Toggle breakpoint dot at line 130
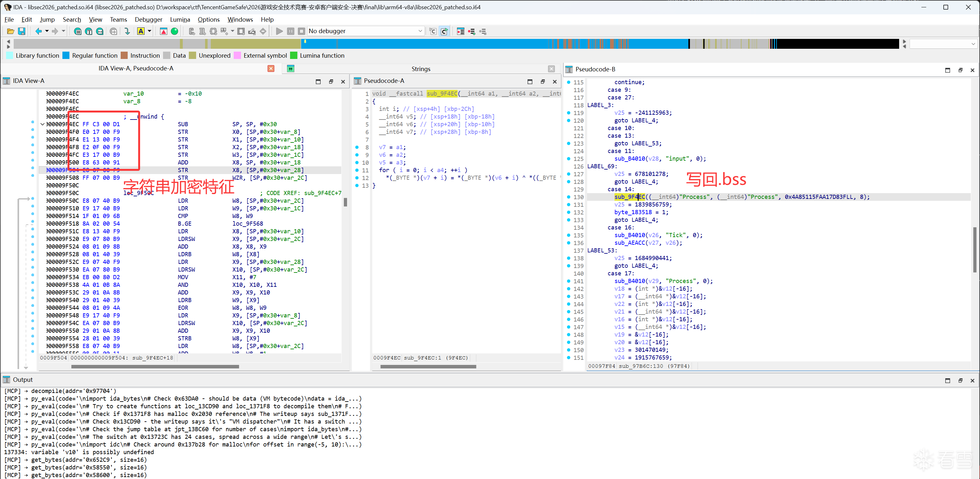 (568, 197)
